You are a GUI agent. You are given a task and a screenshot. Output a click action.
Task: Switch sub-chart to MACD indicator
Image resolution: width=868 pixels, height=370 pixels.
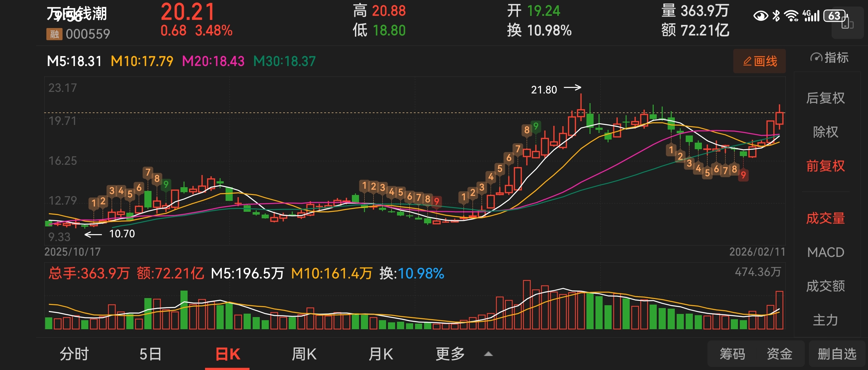[825, 252]
